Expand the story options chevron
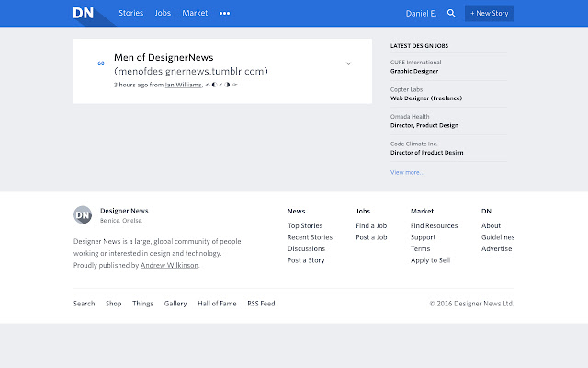This screenshot has width=588, height=368. click(x=348, y=63)
